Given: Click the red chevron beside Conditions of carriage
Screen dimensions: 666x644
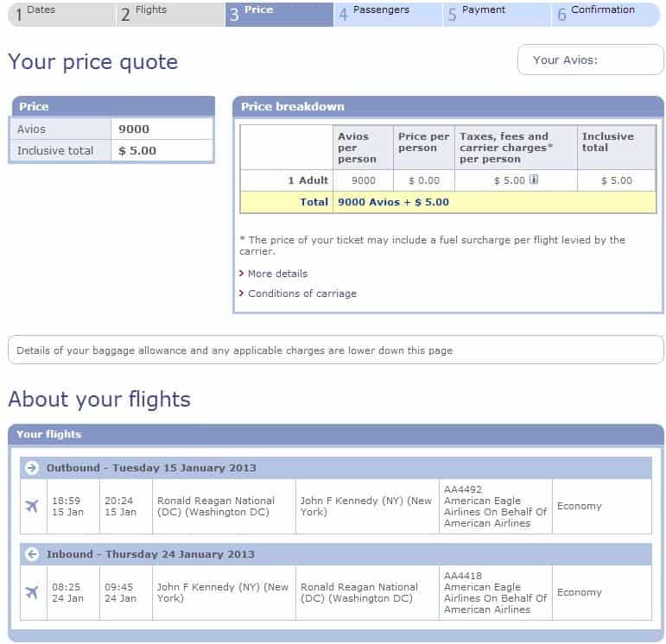Looking at the screenshot, I should [x=241, y=294].
